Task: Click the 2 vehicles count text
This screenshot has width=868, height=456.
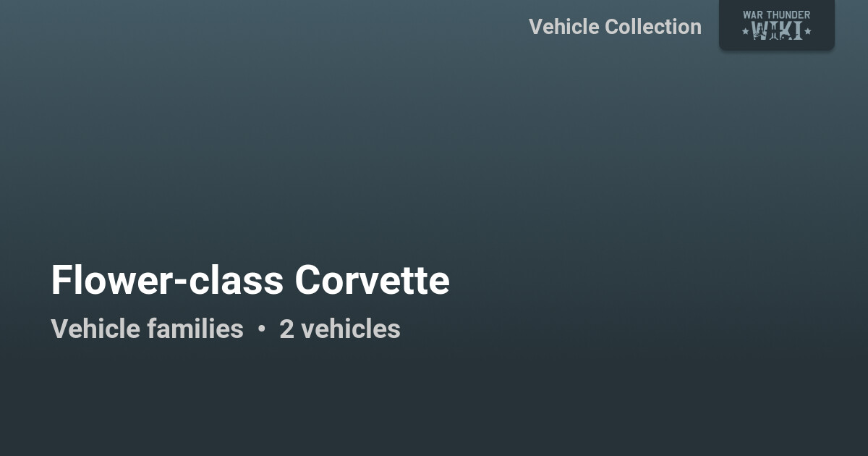Action: coord(340,329)
